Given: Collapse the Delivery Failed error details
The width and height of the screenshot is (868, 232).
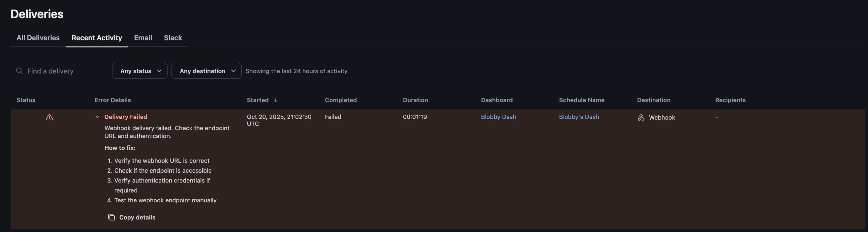Looking at the screenshot, I should pyautogui.click(x=97, y=117).
